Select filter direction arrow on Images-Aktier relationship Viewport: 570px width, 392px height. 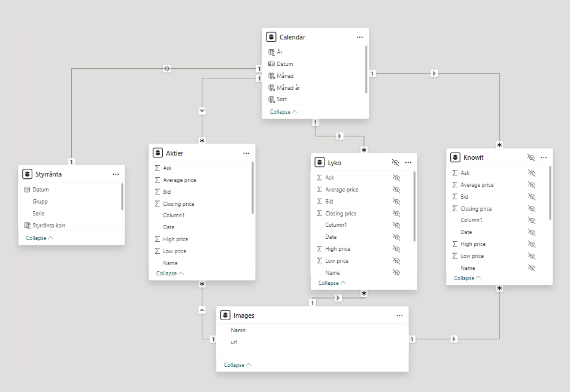[x=202, y=310]
